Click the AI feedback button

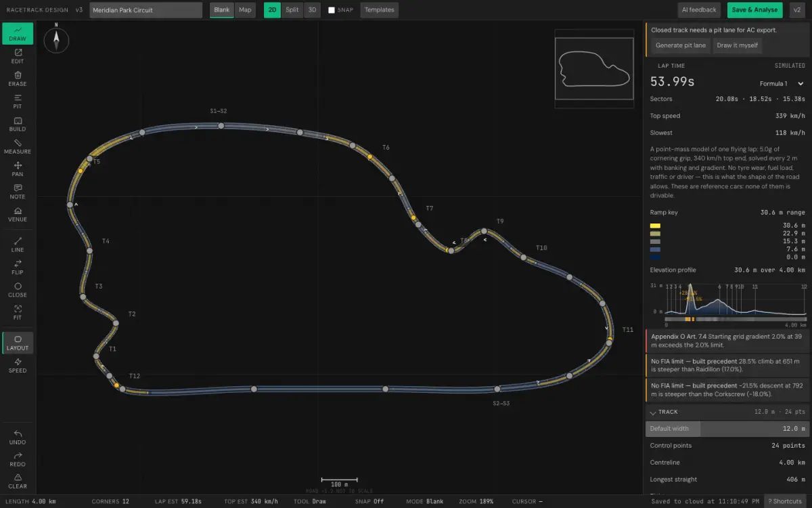coord(699,10)
